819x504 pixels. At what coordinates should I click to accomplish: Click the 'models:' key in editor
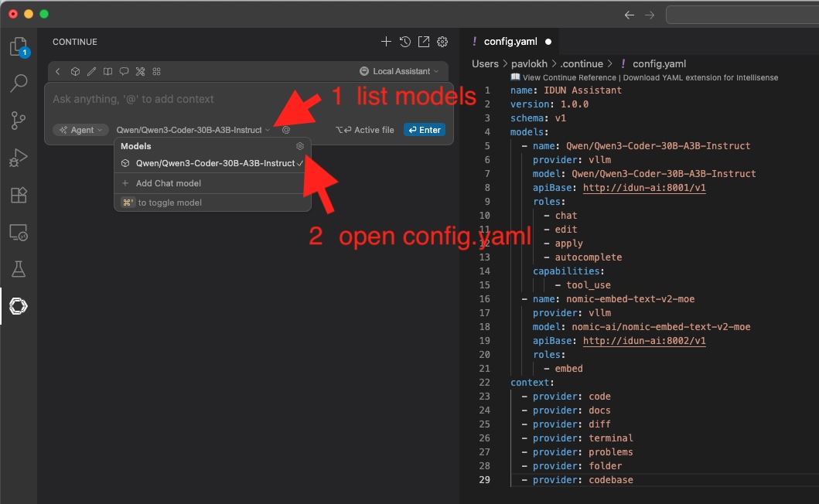click(x=530, y=132)
